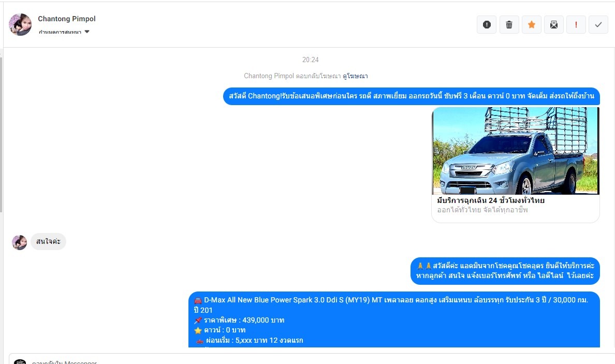The image size is (615, 364).
Task: Click the D-Max price details message bubble
Action: tap(393, 319)
